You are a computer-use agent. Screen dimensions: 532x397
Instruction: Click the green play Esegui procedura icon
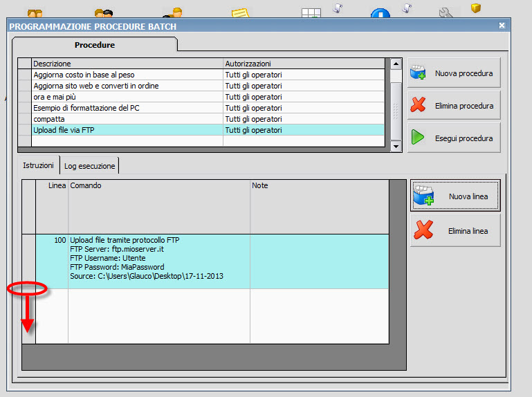coord(418,137)
